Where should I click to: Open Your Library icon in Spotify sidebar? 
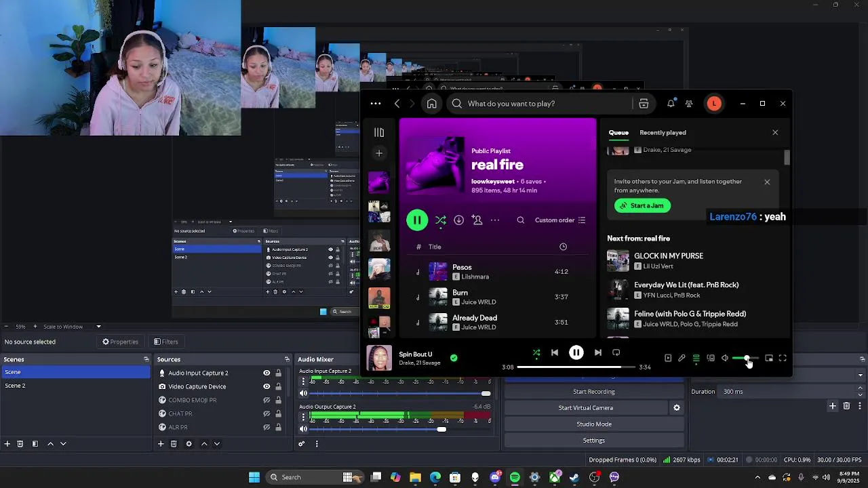[x=379, y=132]
